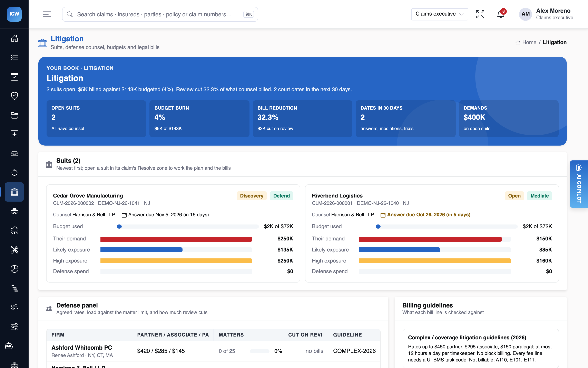This screenshot has height=368, width=588.
Task: Open the folder icon in sidebar
Action: pos(14,115)
